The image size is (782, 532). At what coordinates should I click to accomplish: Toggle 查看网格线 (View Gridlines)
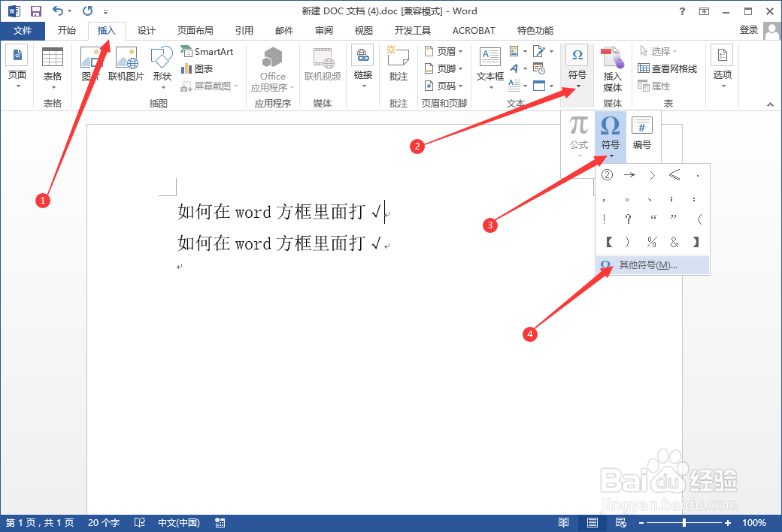(x=666, y=68)
